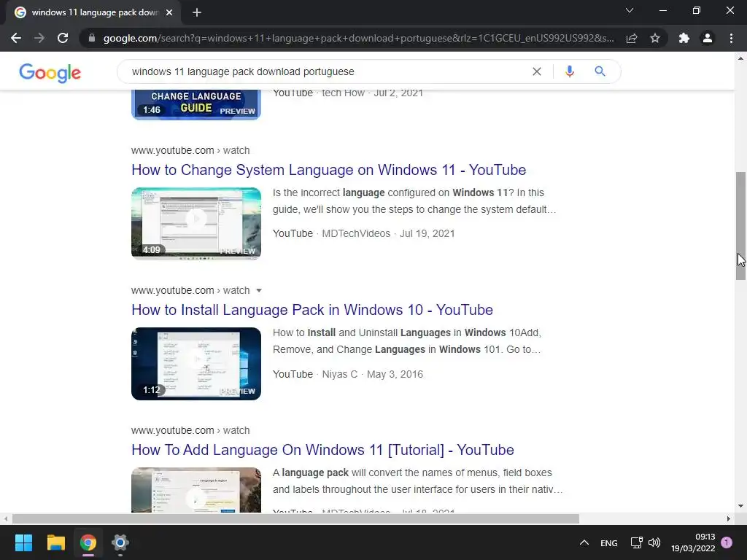Reload the Google search page
Image resolution: width=747 pixels, height=560 pixels.
(x=63, y=38)
